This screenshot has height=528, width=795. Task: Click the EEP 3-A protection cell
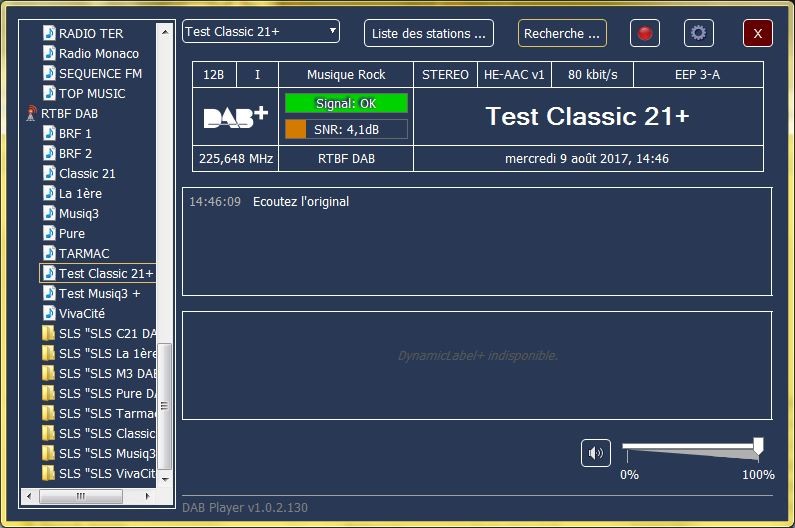tap(698, 75)
